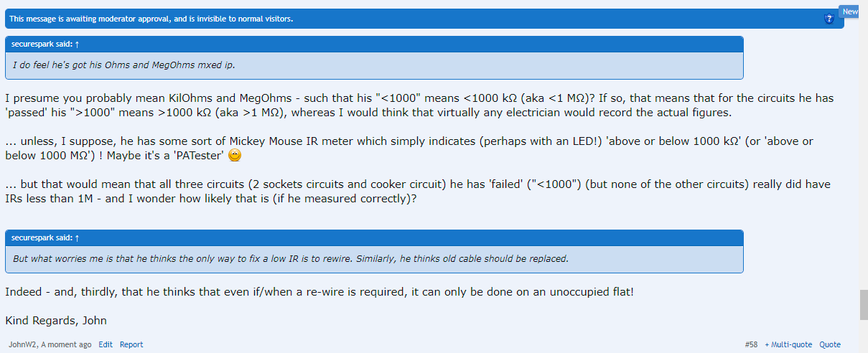Click the 'Kind Regards, John' signature line
Image resolution: width=868 pixels, height=353 pixels.
point(56,321)
